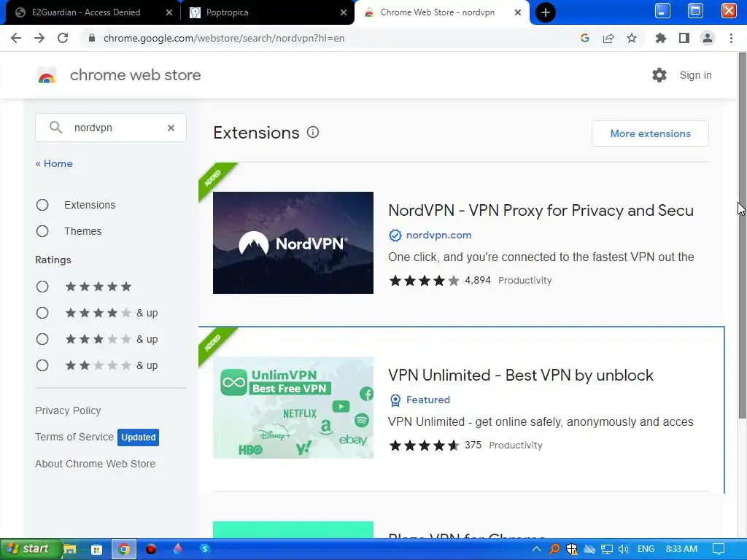Clear the nordvpn search text

click(x=171, y=128)
